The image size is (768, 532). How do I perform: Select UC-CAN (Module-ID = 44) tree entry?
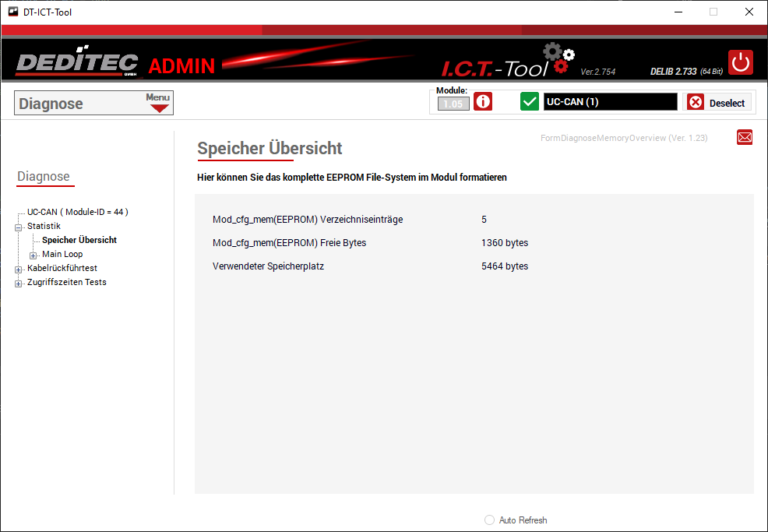click(x=77, y=212)
